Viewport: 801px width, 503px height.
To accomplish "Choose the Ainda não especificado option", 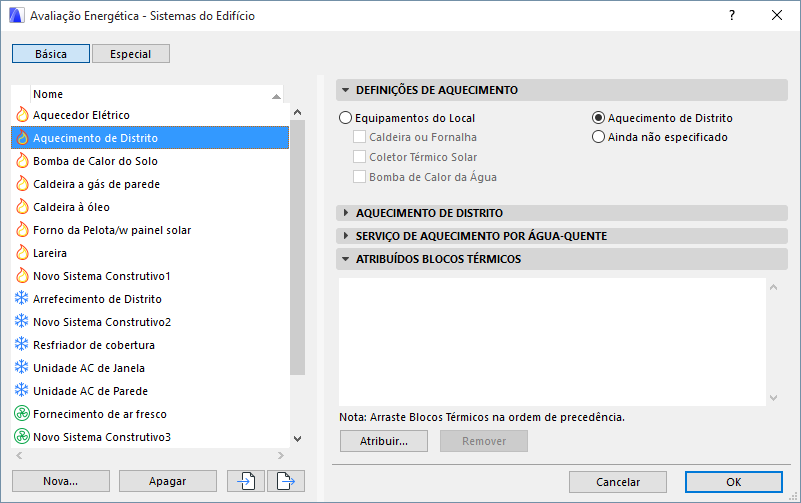I will [x=599, y=137].
